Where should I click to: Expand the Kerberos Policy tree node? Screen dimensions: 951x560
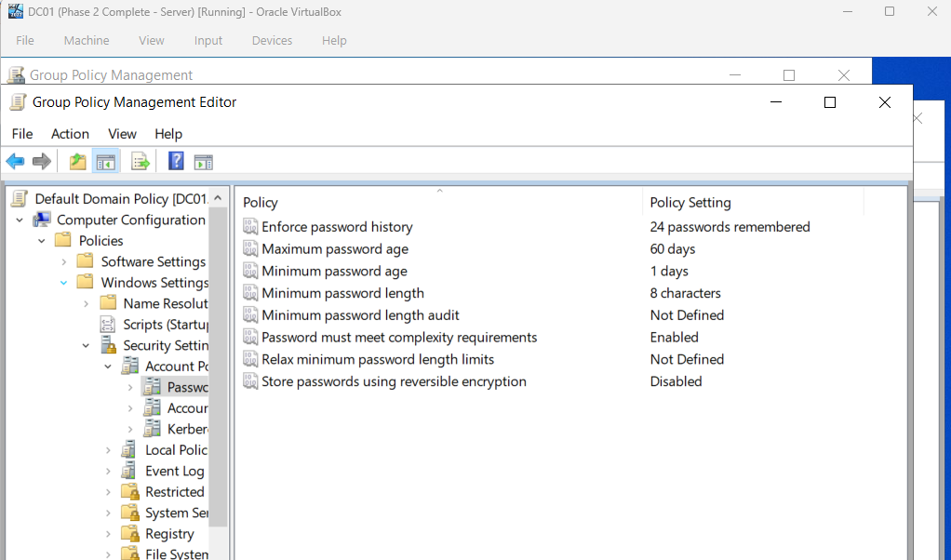pyautogui.click(x=129, y=429)
